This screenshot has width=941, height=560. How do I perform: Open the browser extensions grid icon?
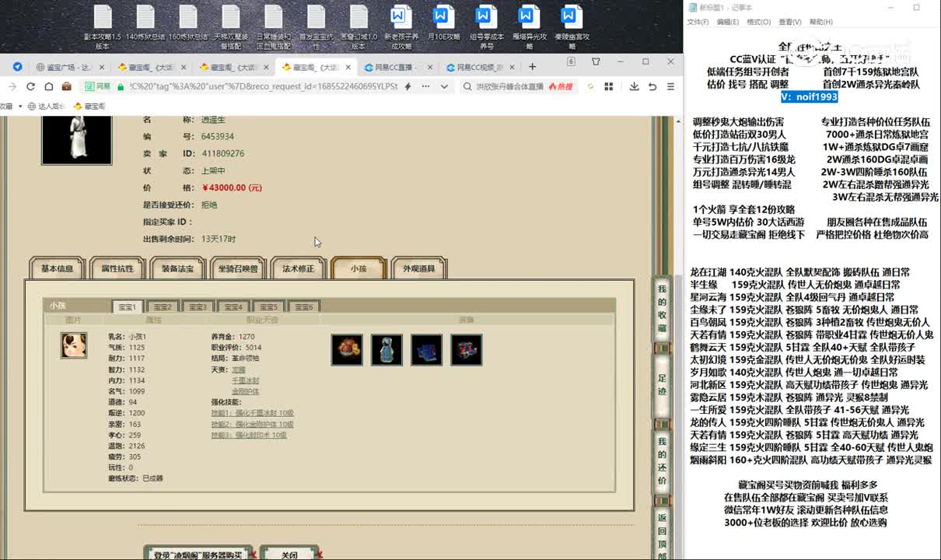[x=610, y=86]
